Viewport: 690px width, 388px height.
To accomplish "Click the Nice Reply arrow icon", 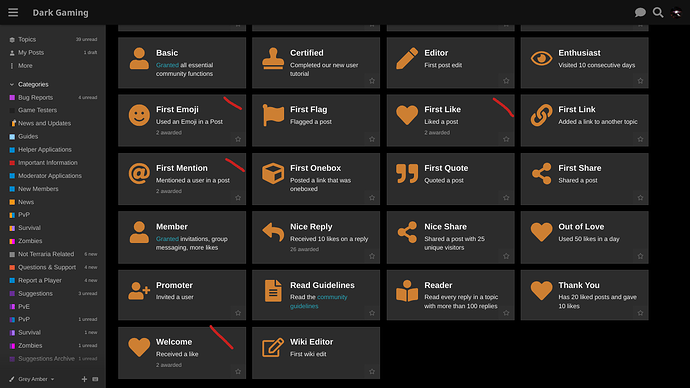I will click(273, 232).
